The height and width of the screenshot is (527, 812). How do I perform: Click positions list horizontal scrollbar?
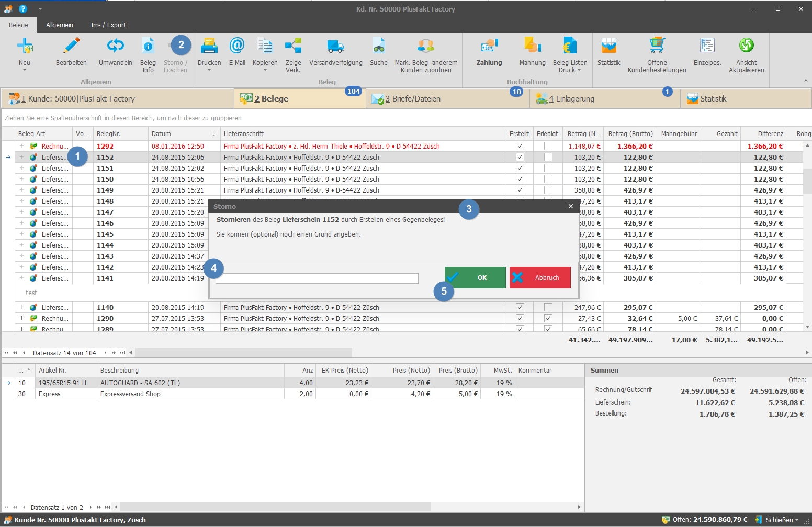click(276, 507)
